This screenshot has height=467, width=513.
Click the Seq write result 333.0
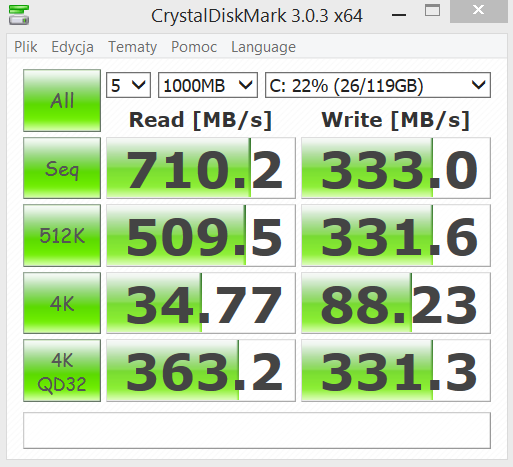pyautogui.click(x=396, y=168)
